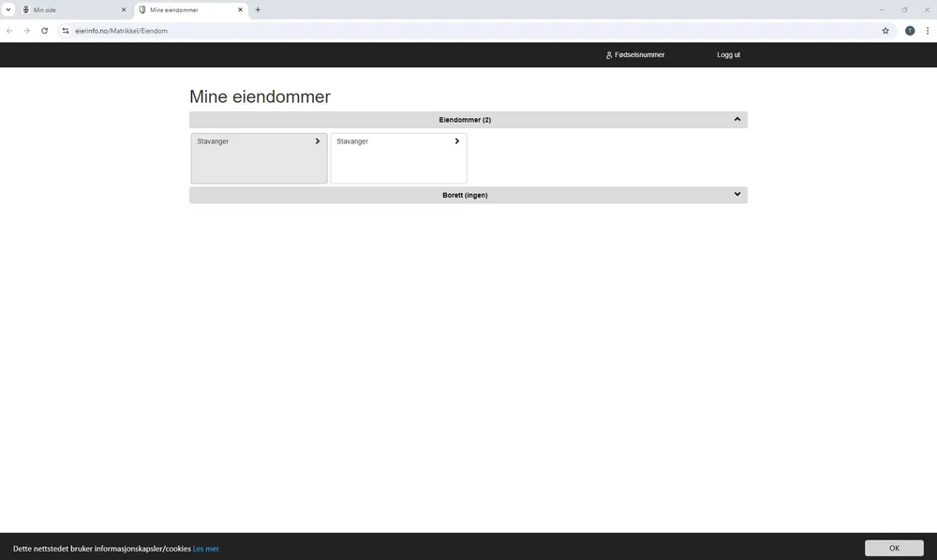
Task: Open the Les mer cookies link
Action: [x=206, y=549]
